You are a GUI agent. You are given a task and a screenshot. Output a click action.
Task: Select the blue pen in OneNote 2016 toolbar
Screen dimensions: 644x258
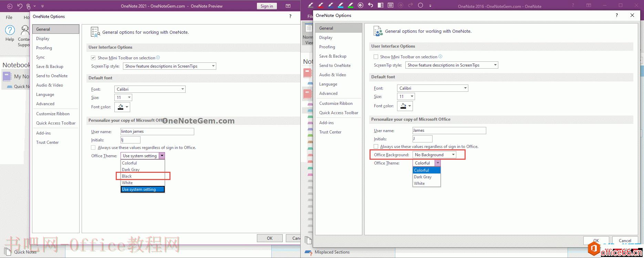(331, 5)
